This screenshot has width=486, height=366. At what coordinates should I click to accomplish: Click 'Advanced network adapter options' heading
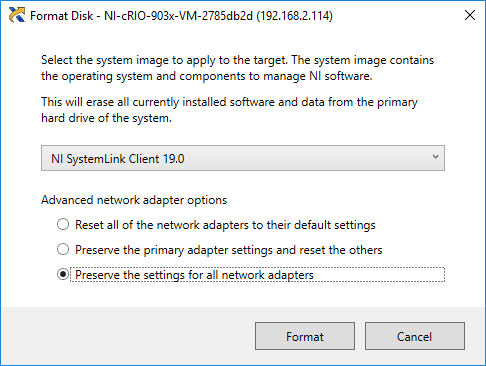point(134,200)
